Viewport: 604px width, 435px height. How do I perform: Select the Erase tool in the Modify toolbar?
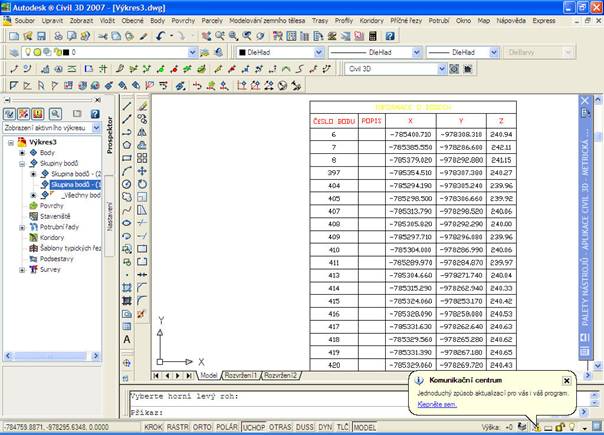(142, 106)
